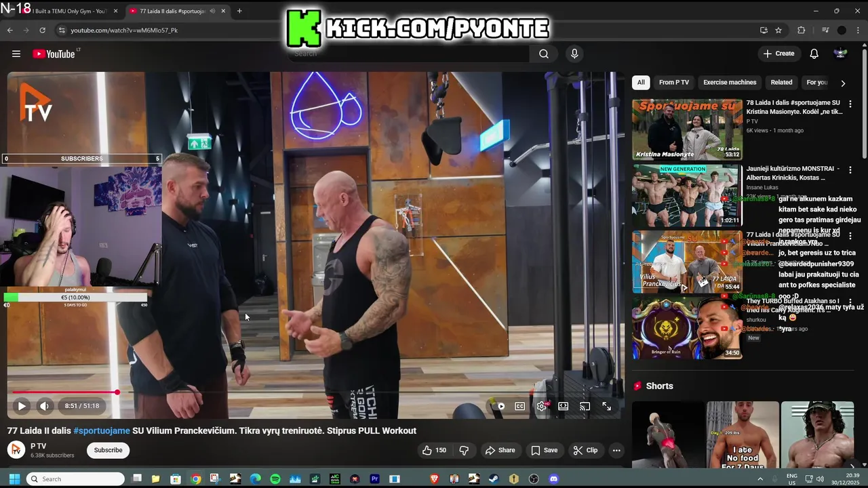868x488 pixels.
Task: Reload the page
Action: tap(42, 30)
